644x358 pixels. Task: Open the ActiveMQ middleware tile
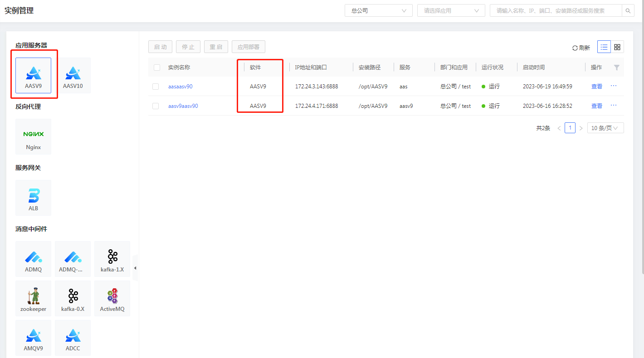point(112,298)
